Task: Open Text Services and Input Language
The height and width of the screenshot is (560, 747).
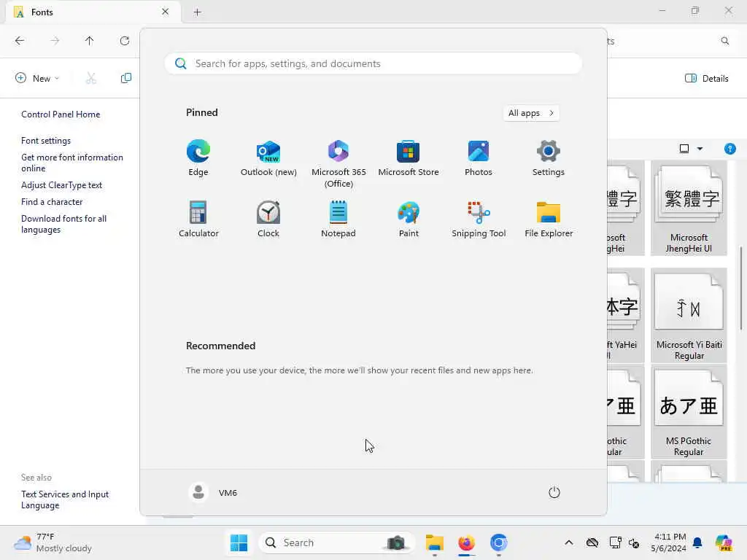Action: (x=65, y=499)
